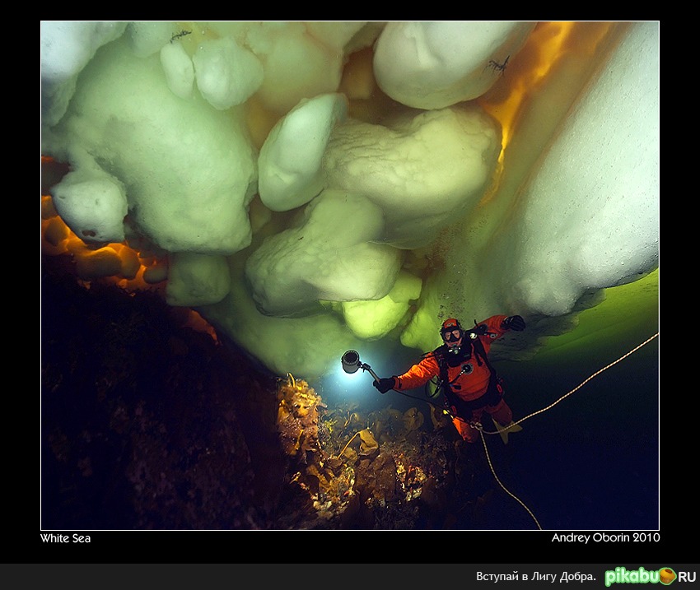Click the diver's face mask
Image resolution: width=700 pixels, height=590 pixels.
[451, 333]
